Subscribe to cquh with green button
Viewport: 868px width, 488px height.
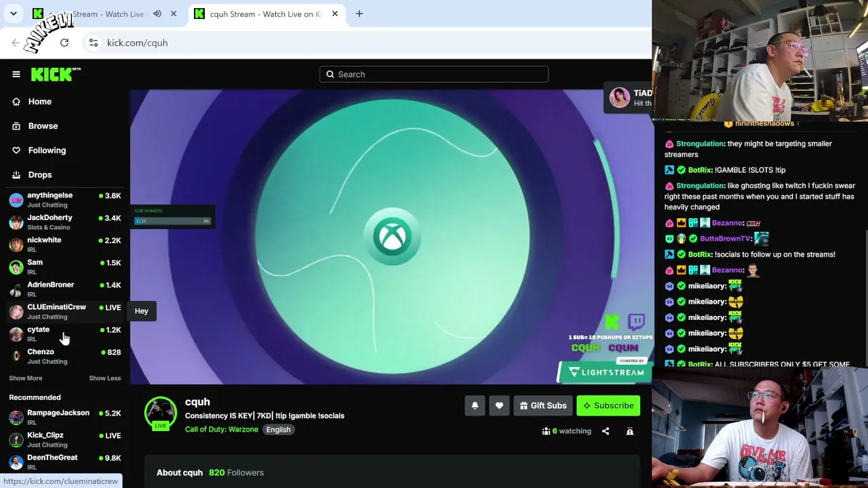coord(608,406)
